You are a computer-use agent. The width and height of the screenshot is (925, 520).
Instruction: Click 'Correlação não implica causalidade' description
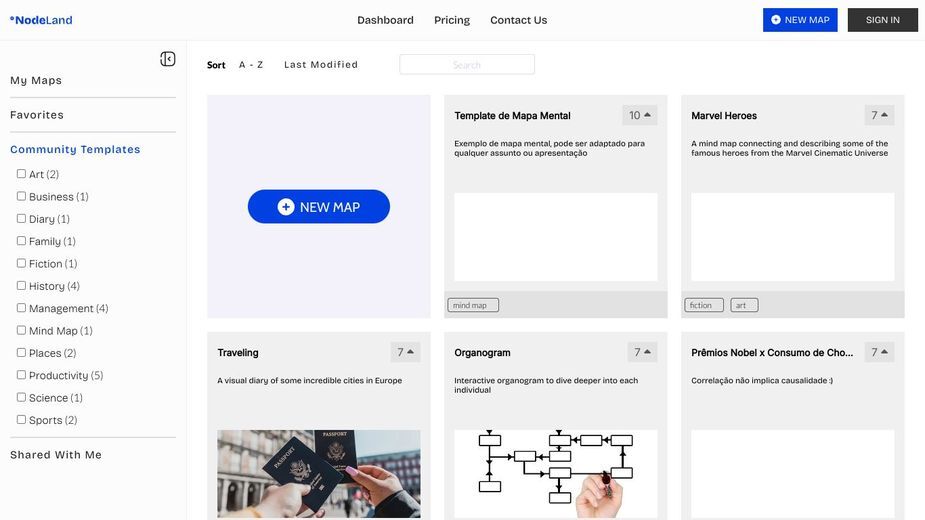click(x=762, y=381)
